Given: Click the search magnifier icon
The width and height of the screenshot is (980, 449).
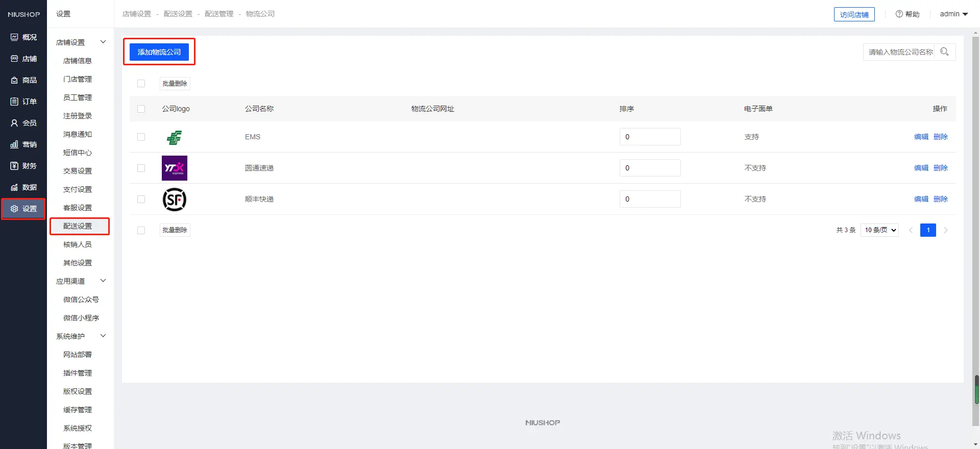Looking at the screenshot, I should [x=944, y=52].
